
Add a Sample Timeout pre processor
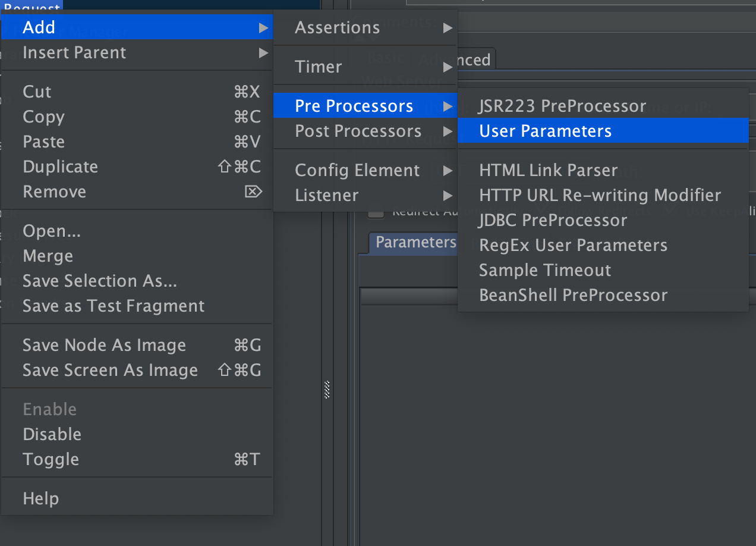(x=544, y=270)
